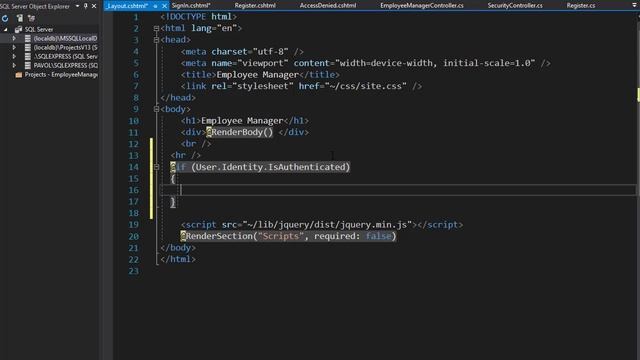The image size is (640, 360).
Task: Place cursor on empty line 16
Action: tap(398, 190)
